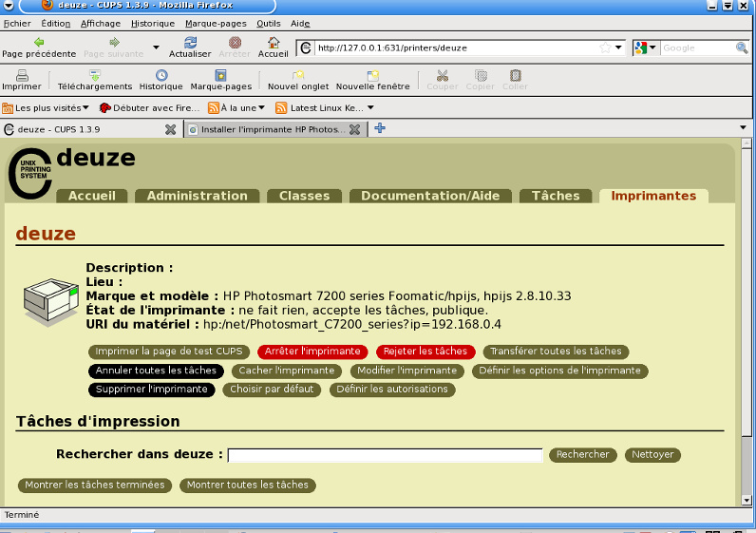Image resolution: width=756 pixels, height=533 pixels.
Task: Open the Aide menu
Action: [x=300, y=23]
